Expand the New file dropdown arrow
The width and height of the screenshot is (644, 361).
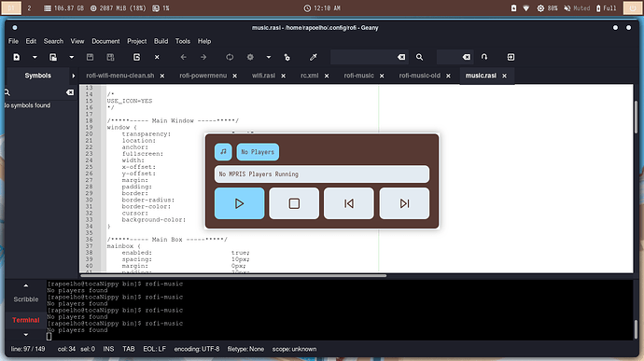(x=35, y=57)
